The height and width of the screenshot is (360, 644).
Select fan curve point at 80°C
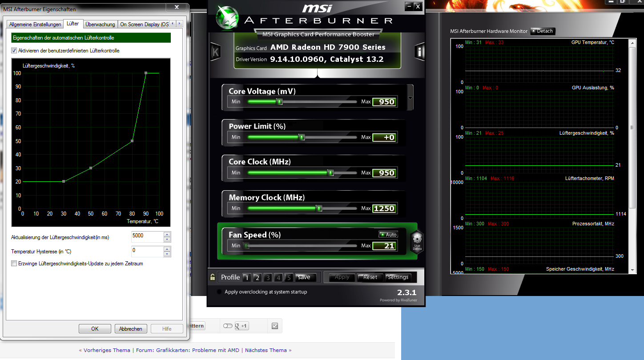pos(132,141)
